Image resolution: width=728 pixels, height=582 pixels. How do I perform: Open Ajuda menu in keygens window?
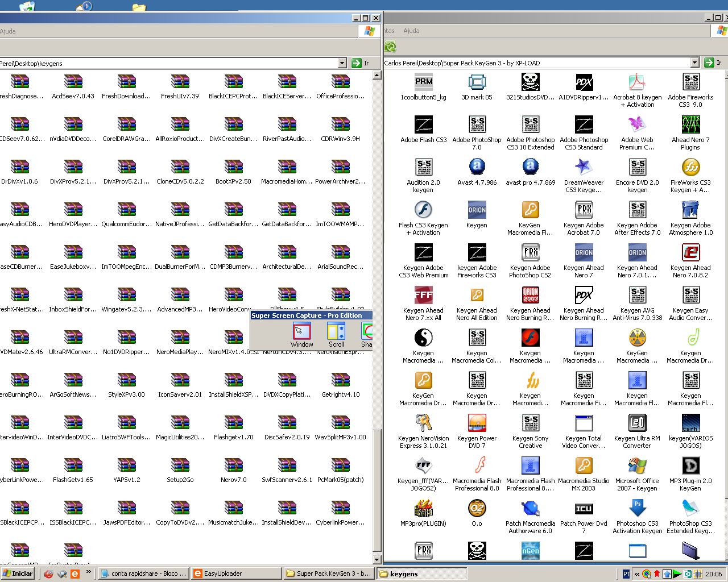[8, 31]
